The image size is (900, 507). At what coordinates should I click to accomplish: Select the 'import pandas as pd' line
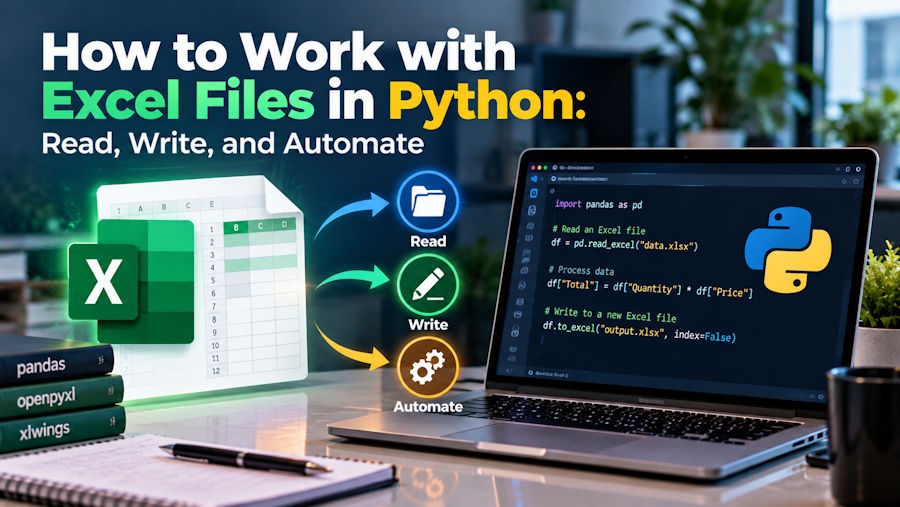click(x=598, y=204)
